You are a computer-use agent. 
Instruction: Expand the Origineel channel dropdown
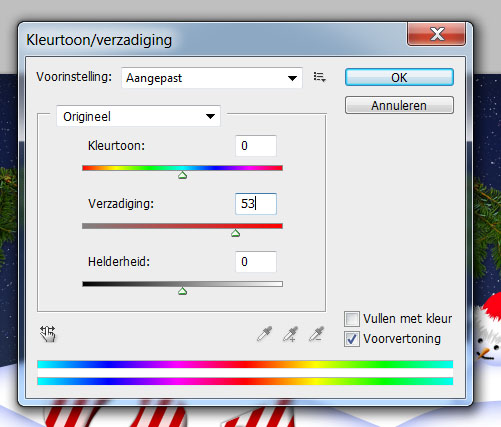(138, 116)
